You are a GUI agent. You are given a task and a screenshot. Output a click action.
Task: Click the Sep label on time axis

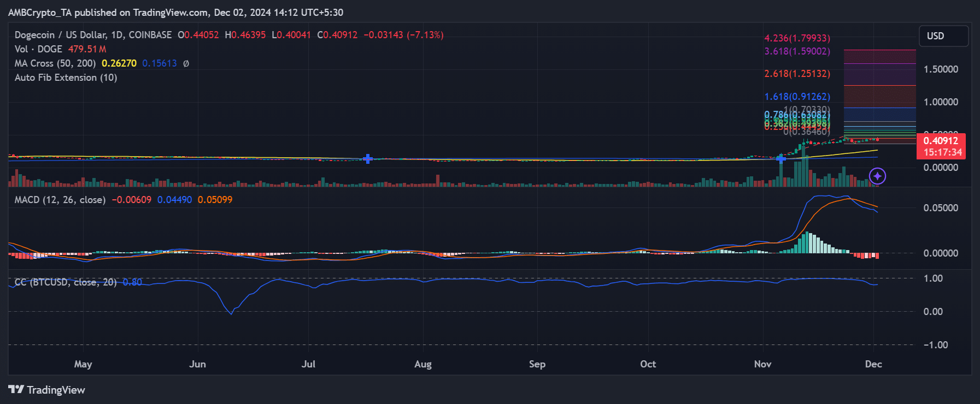pos(537,364)
